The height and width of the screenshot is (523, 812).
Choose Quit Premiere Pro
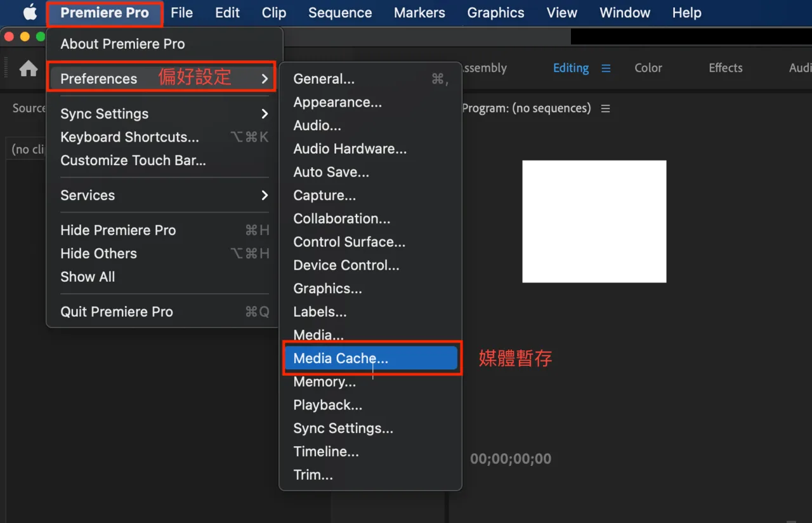164,312
